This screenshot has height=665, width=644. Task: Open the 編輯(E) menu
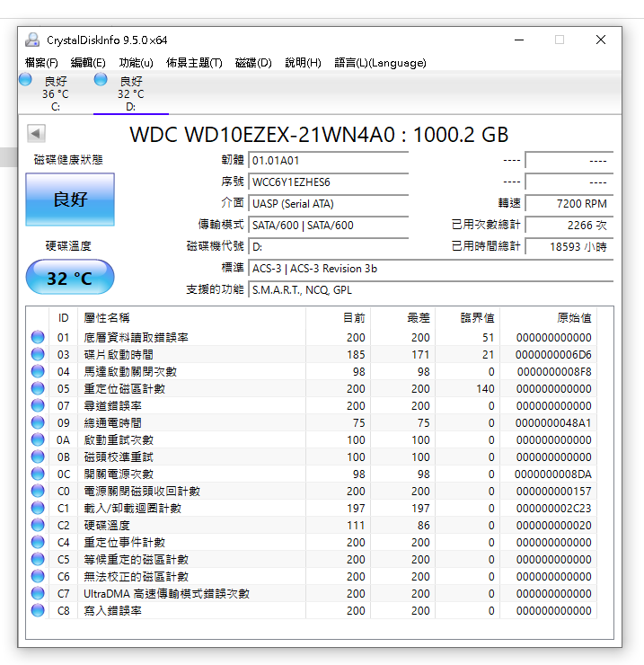(88, 63)
